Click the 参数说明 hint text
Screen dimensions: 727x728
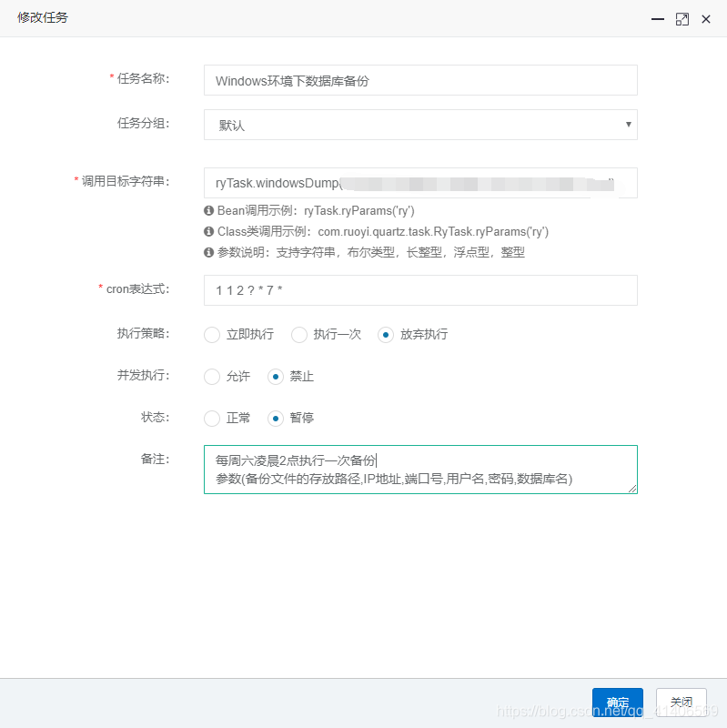pyautogui.click(x=371, y=252)
